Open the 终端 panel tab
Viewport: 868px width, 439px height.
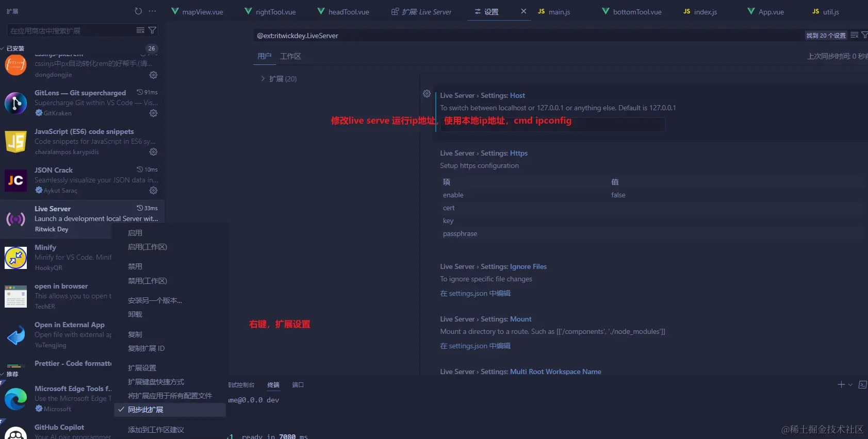[273, 385]
